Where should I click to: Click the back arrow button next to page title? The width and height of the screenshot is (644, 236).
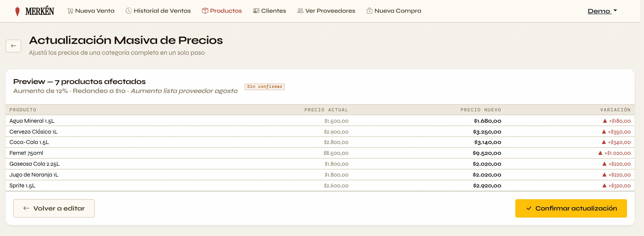(13, 46)
